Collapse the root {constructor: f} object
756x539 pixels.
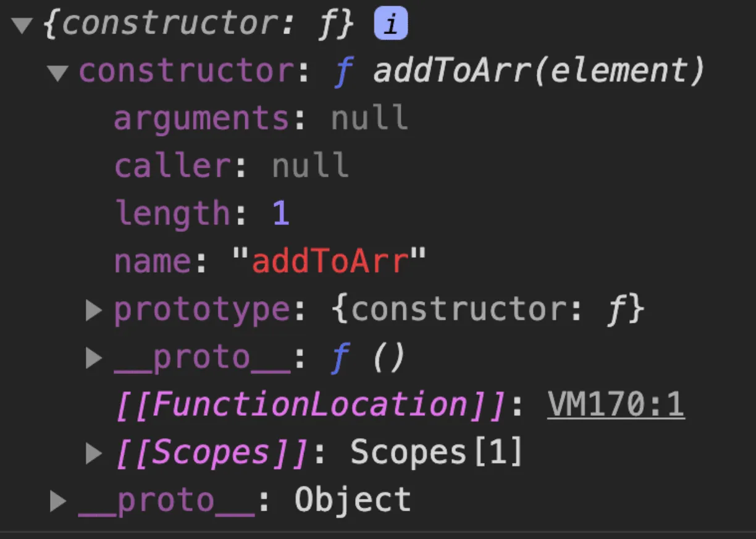click(x=22, y=26)
